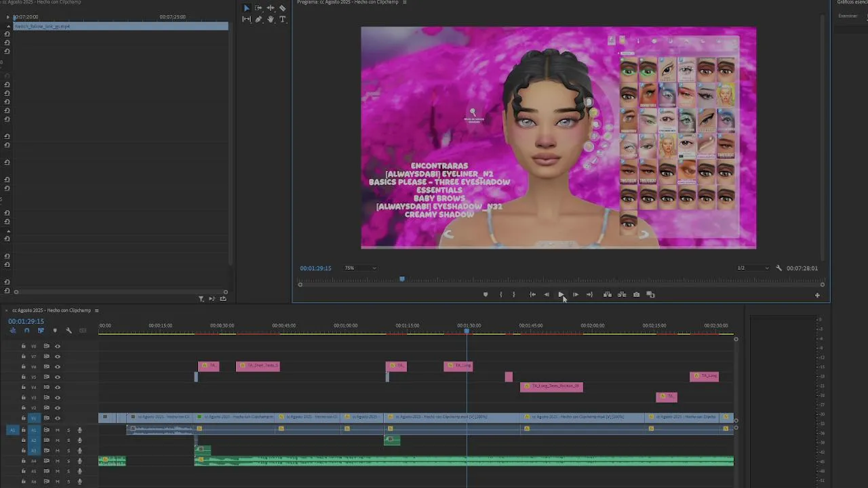Viewport: 868px width, 488px height.
Task: Click timeline playhead on ruler
Action: pyautogui.click(x=467, y=331)
